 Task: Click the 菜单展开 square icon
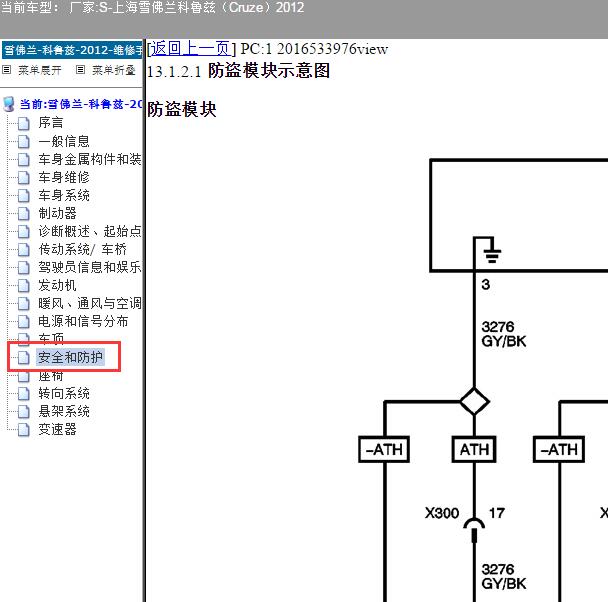(x=7, y=70)
